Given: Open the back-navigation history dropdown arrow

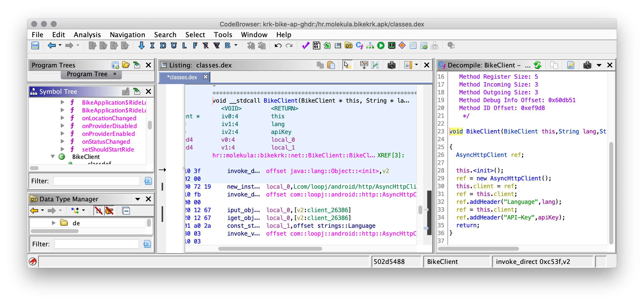Looking at the screenshot, I should [60, 45].
